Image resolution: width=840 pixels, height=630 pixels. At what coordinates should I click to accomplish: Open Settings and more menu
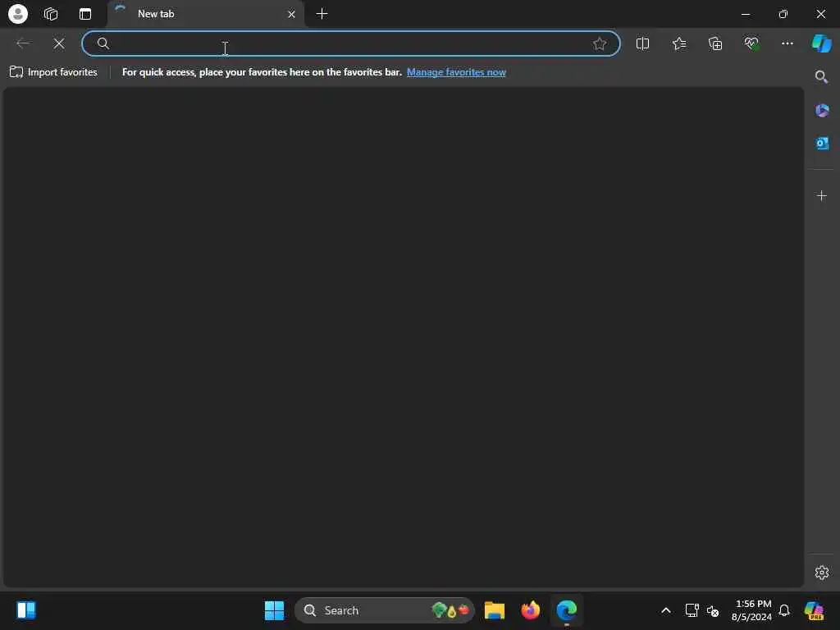(787, 43)
